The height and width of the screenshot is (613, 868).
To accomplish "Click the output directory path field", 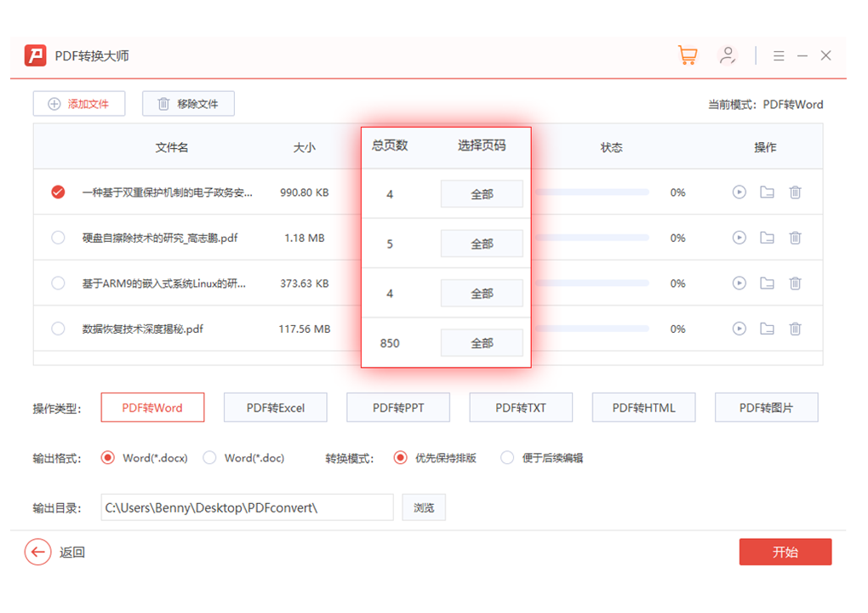I will tap(247, 507).
